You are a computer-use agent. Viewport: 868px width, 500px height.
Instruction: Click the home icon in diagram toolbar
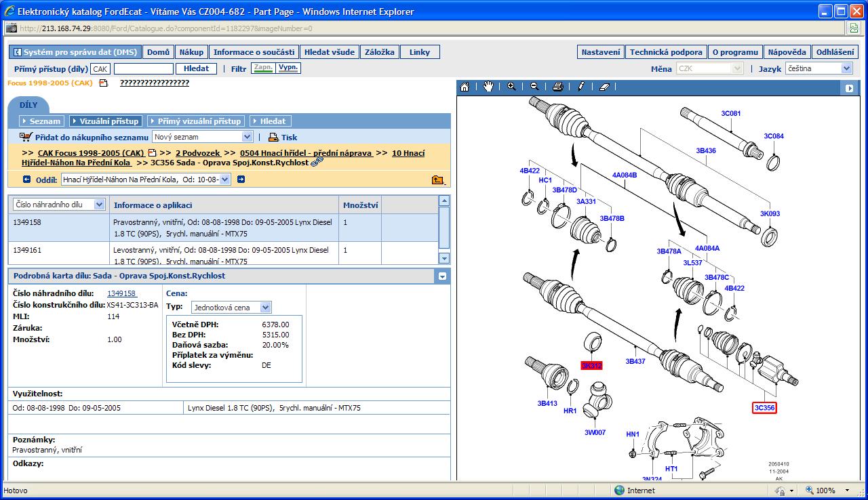[x=465, y=87]
